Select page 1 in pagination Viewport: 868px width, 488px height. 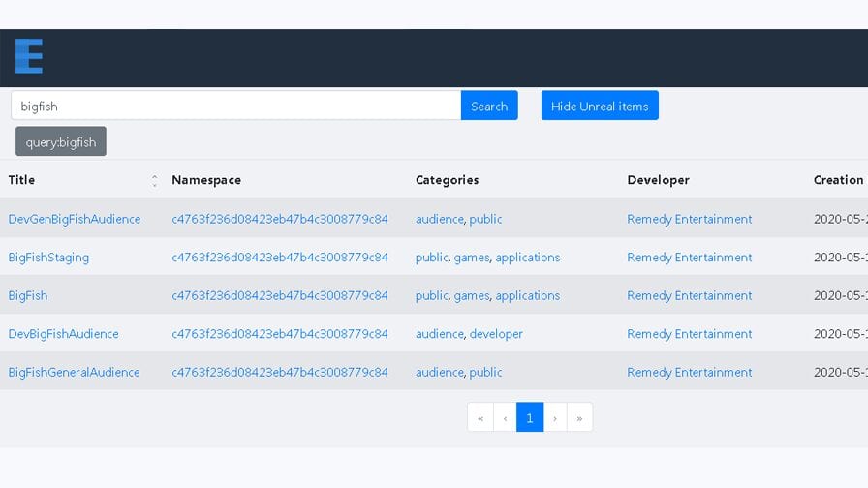[530, 417]
